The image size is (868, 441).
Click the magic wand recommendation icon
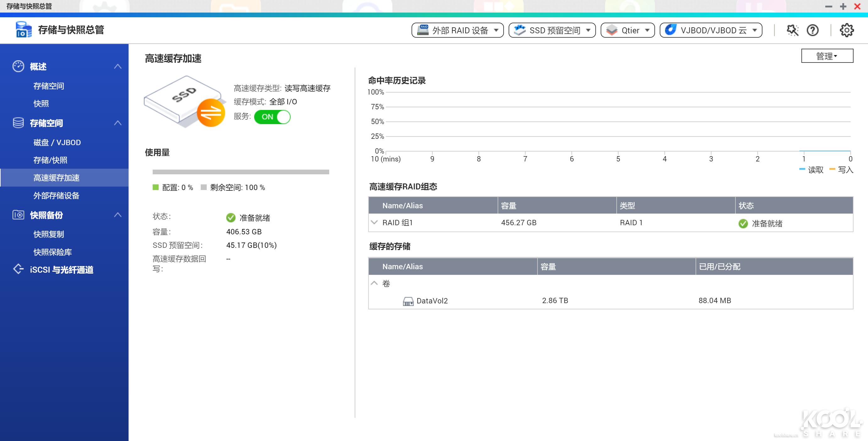click(x=793, y=30)
